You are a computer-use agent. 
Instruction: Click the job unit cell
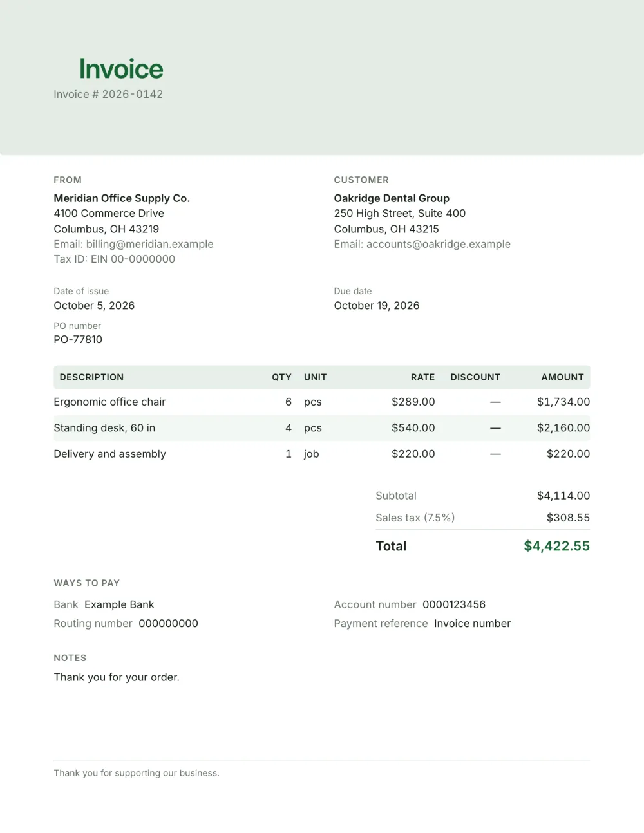coord(312,454)
